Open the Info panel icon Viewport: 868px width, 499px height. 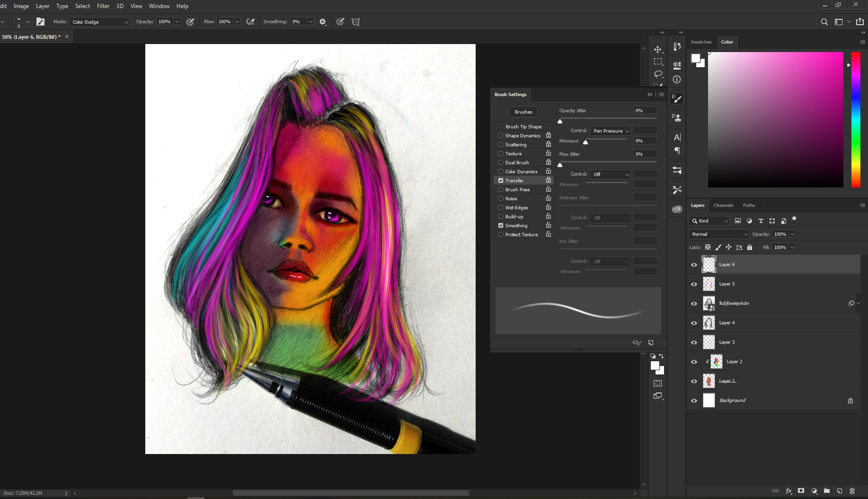[677, 80]
